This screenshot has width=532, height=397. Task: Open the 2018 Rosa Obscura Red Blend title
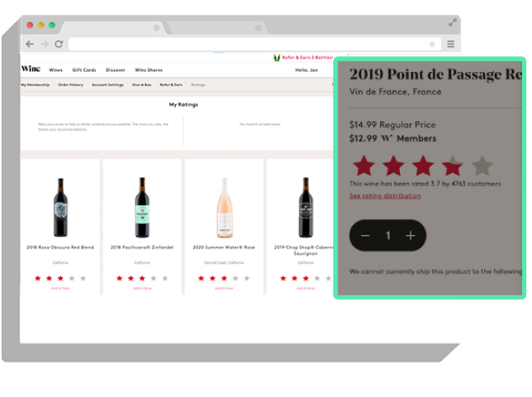coord(60,247)
